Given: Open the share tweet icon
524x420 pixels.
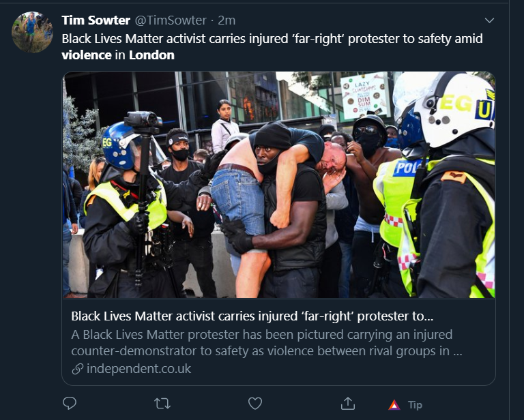Looking at the screenshot, I should click(x=347, y=404).
